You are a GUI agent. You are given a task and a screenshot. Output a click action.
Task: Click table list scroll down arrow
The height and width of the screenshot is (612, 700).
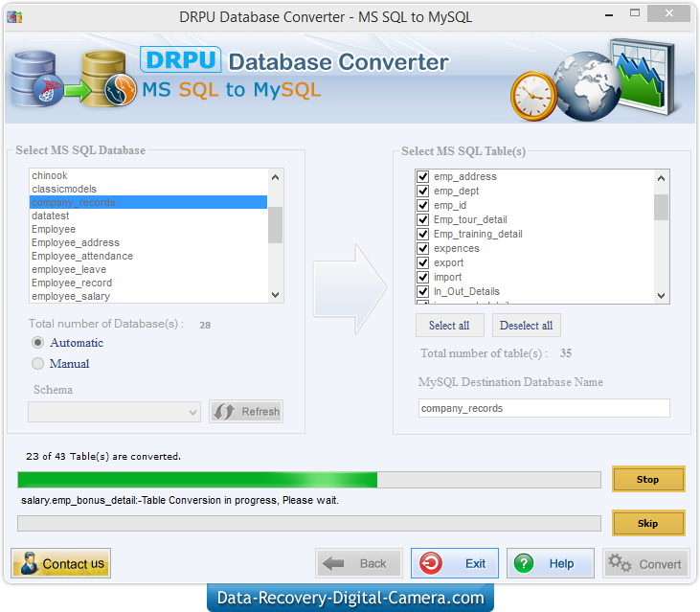(661, 296)
